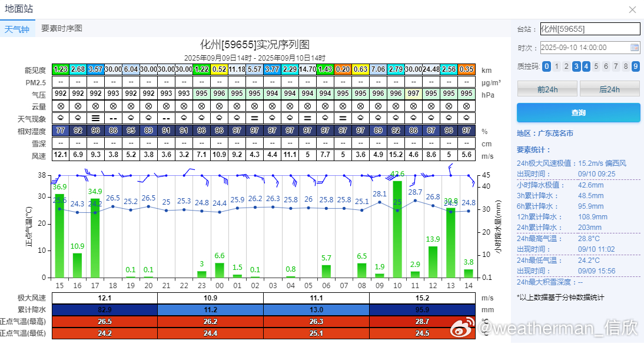Click the 95.9 cumulative rainfall summary cell
Screen dimensions: 644x344
(422, 310)
